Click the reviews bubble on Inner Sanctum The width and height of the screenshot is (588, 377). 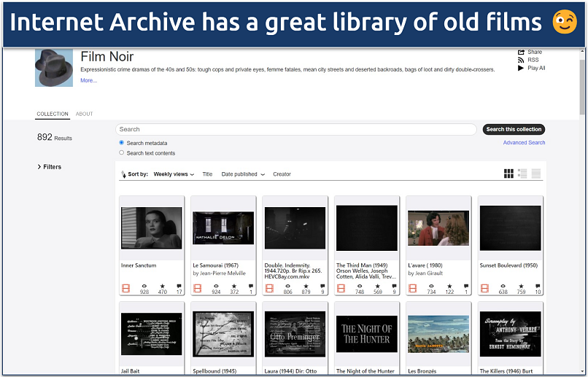click(179, 287)
